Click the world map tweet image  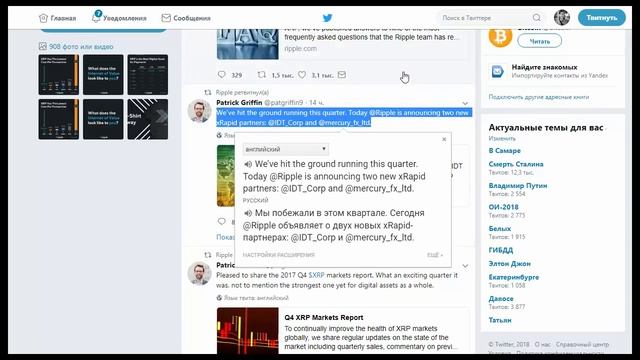[226, 176]
